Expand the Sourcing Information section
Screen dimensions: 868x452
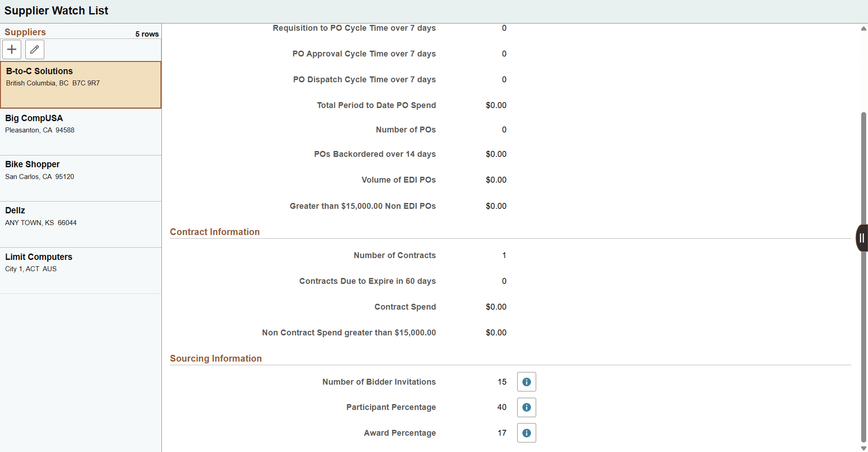(216, 358)
